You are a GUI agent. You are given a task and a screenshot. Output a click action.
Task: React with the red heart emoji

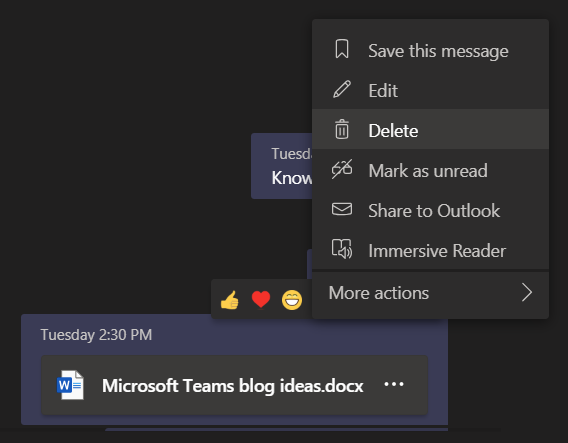[x=261, y=300]
